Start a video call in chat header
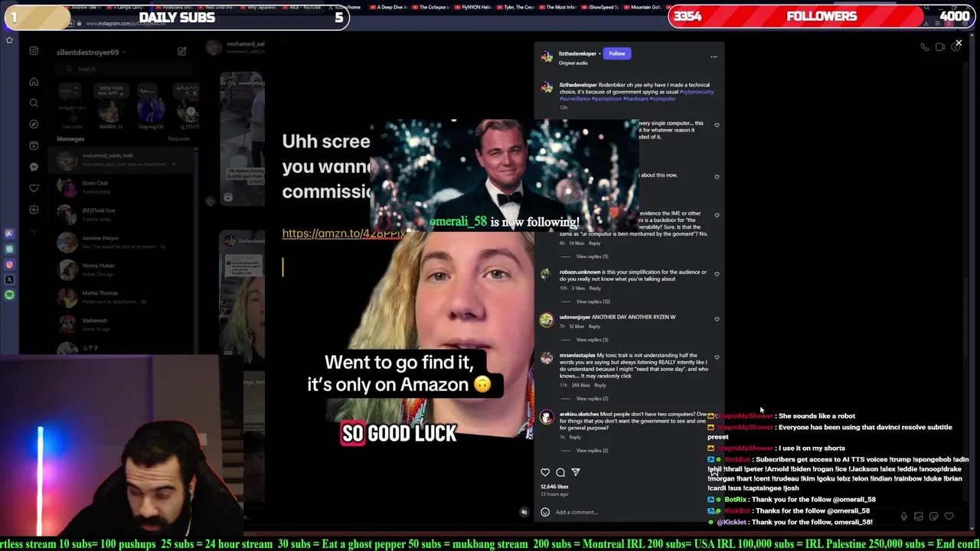This screenshot has height=551, width=980. [x=940, y=47]
